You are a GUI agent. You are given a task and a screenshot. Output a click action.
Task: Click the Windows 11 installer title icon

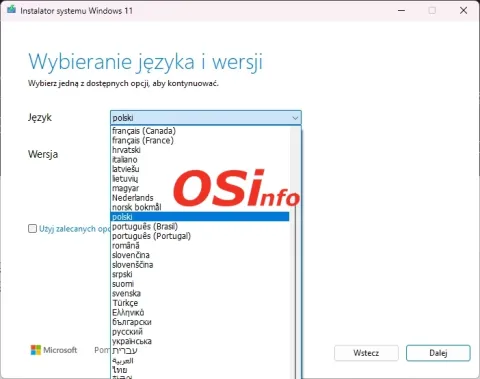tap(11, 9)
